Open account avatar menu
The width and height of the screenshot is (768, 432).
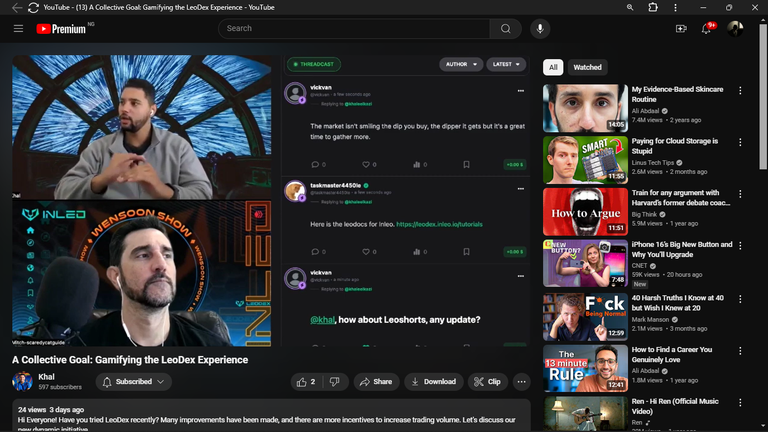coord(735,28)
